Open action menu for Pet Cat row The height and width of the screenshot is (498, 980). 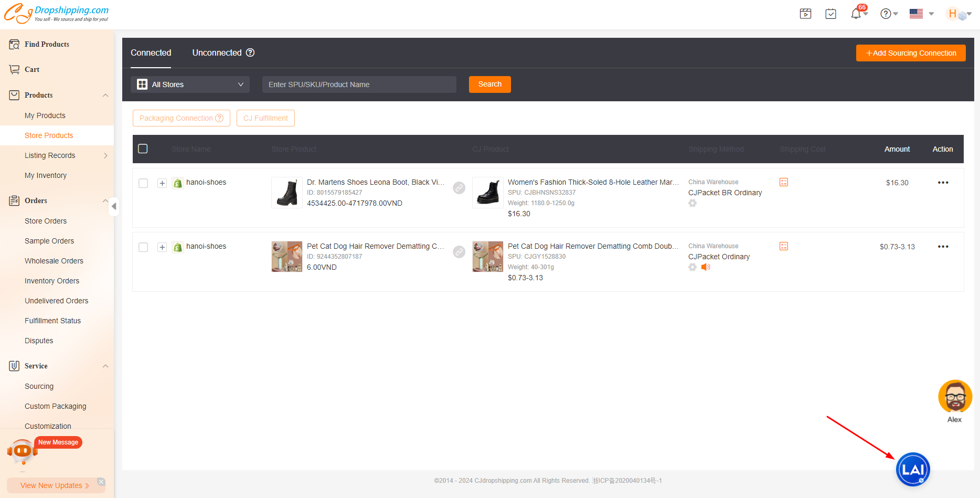point(943,247)
